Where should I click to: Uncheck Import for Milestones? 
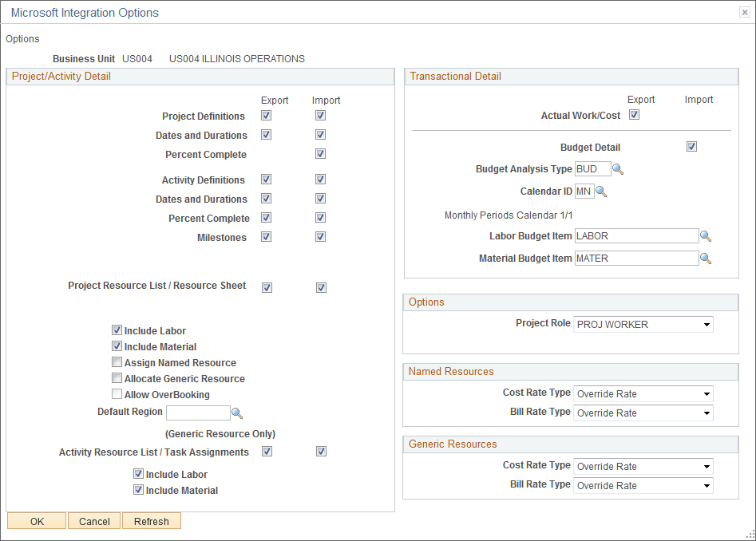[x=320, y=237]
